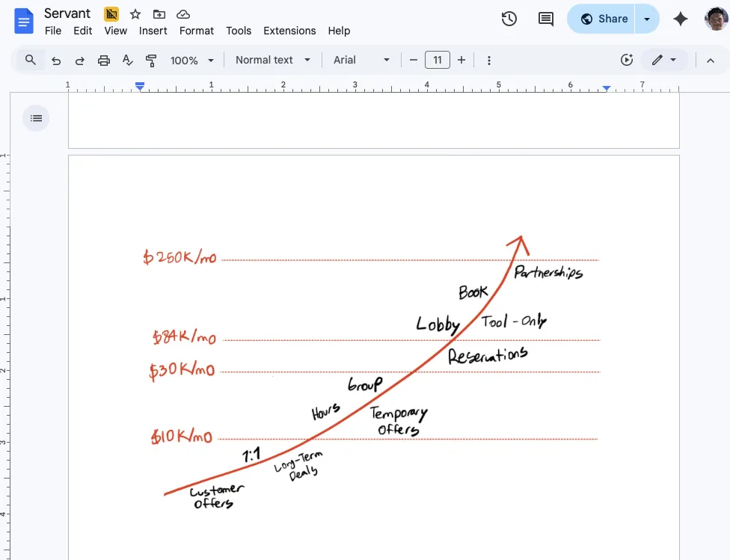This screenshot has width=730, height=560.
Task: Run spelling and grammar check
Action: [127, 61]
